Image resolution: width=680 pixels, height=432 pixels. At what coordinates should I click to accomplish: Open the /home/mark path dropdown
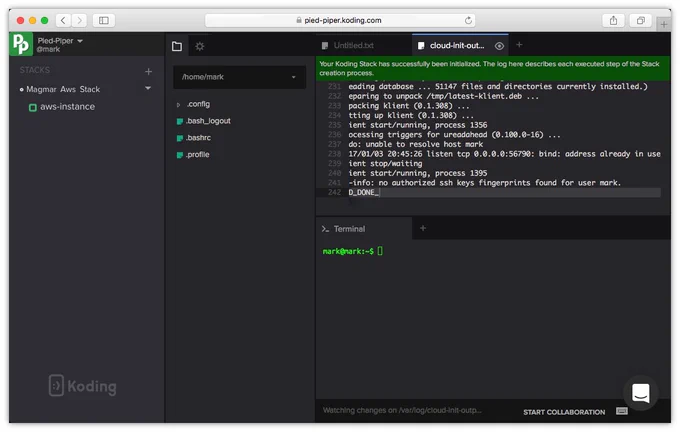click(239, 77)
